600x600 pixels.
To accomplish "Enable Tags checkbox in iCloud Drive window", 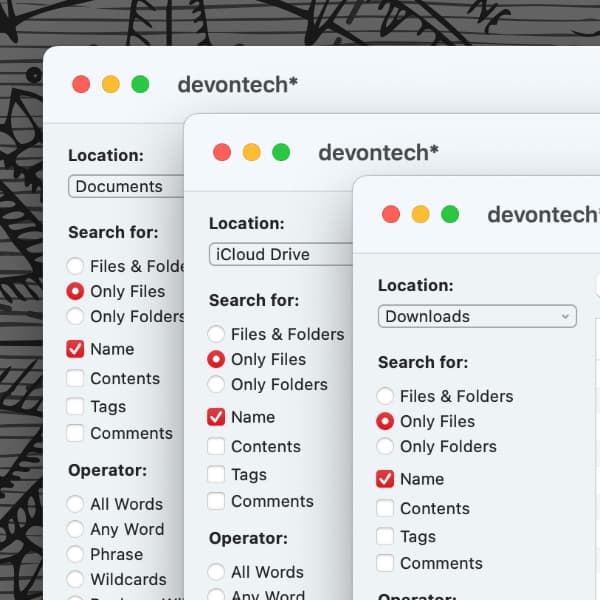I will click(x=216, y=474).
